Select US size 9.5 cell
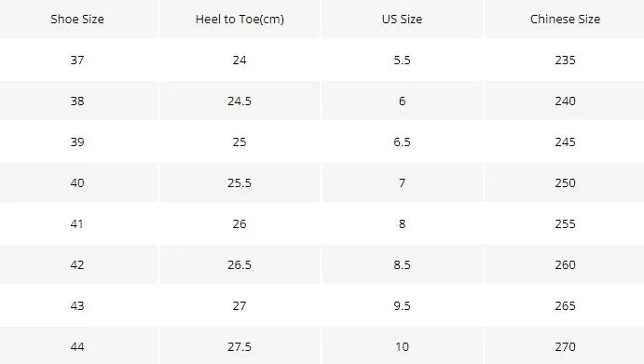This screenshot has width=644, height=364. point(402,305)
